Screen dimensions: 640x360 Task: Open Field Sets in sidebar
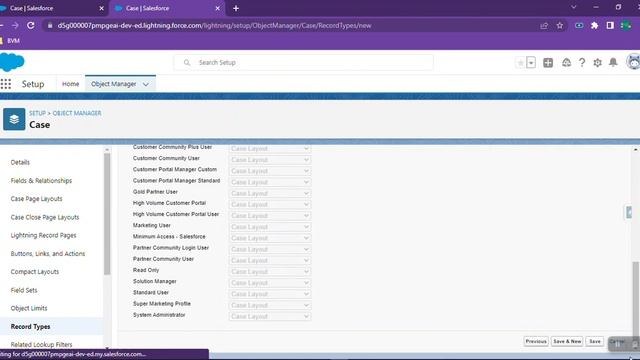point(24,290)
